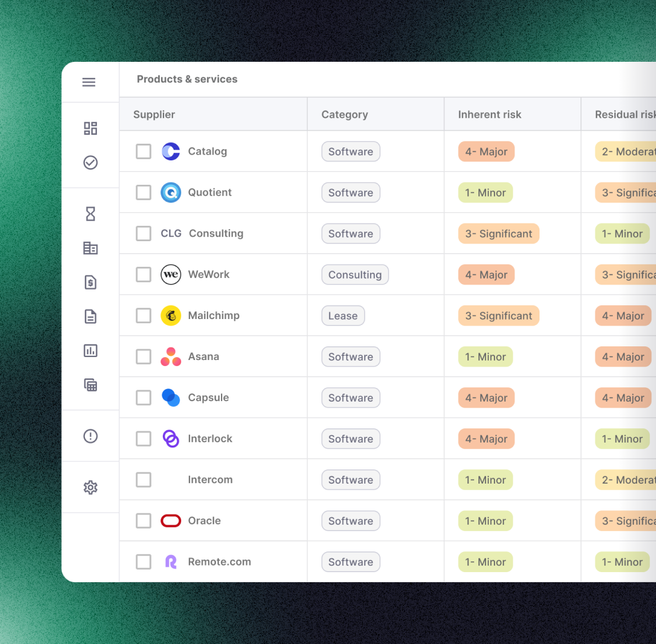The height and width of the screenshot is (644, 656).
Task: Check the Intercom row checkbox
Action: pyautogui.click(x=144, y=479)
